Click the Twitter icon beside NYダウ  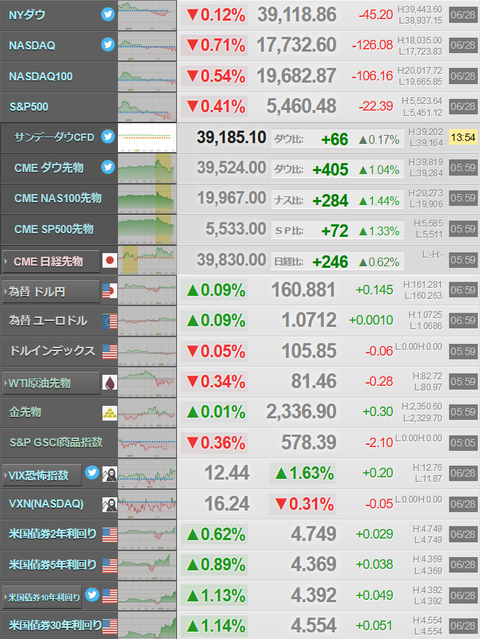(108, 14)
